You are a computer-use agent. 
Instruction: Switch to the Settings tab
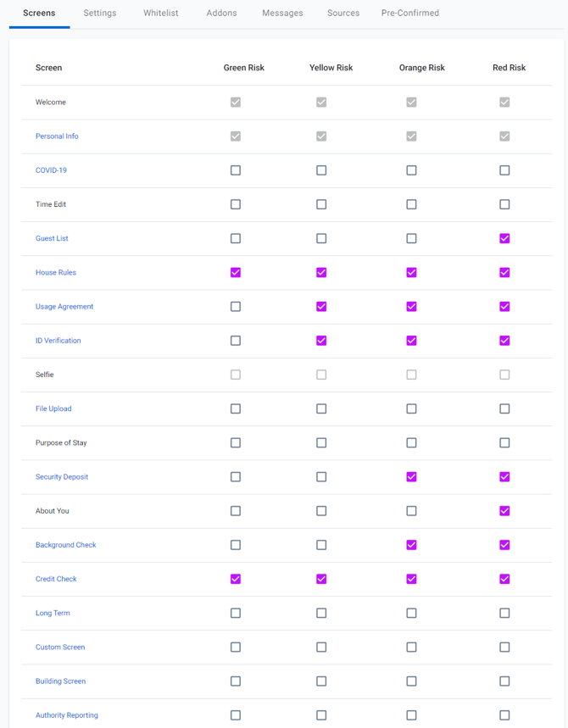[x=100, y=14]
